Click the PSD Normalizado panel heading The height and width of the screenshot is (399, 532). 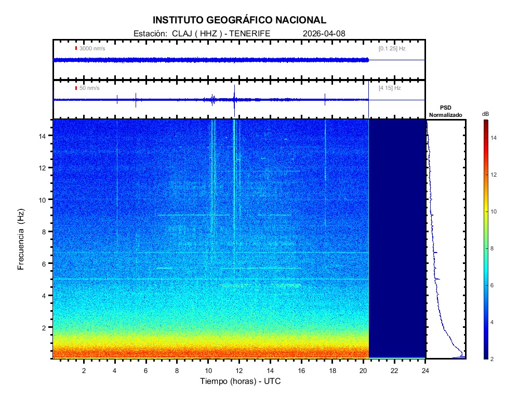[445, 111]
